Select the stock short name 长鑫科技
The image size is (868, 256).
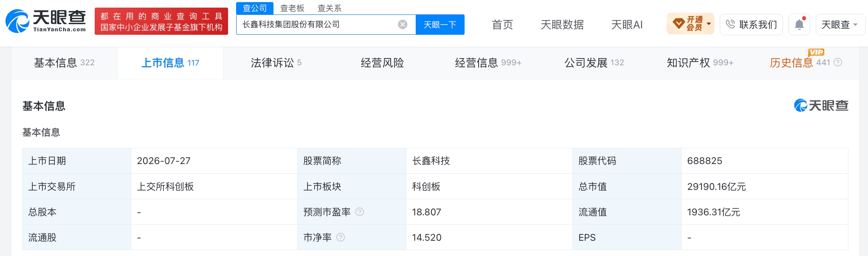(x=431, y=161)
